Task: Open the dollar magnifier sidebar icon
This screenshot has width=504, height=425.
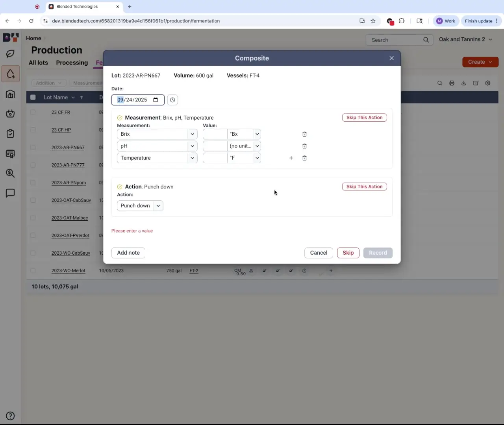Action: point(10,173)
